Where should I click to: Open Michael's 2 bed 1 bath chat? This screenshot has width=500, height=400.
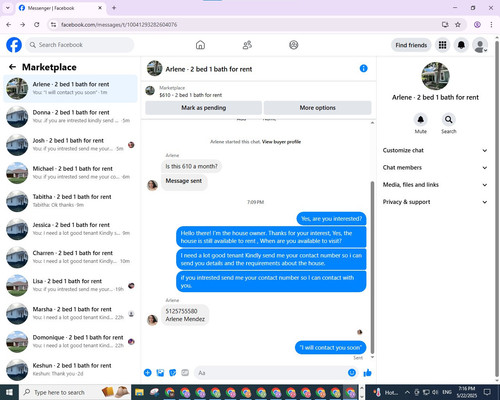tap(70, 173)
